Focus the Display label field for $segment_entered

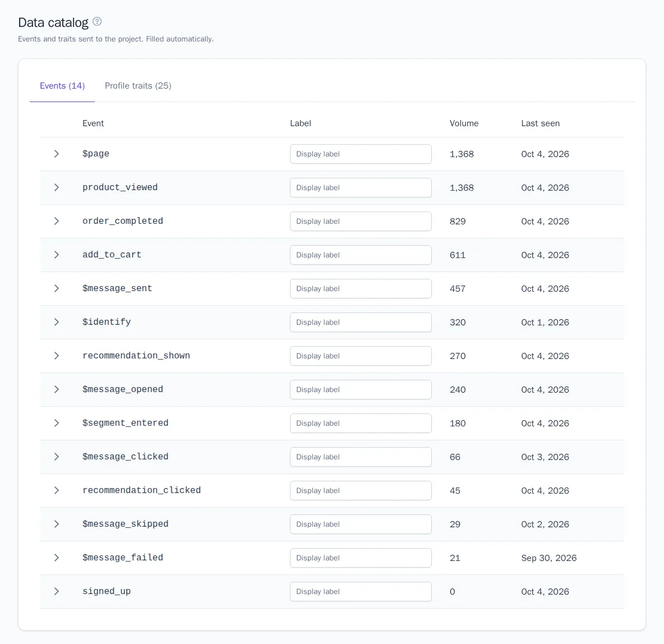(x=361, y=424)
